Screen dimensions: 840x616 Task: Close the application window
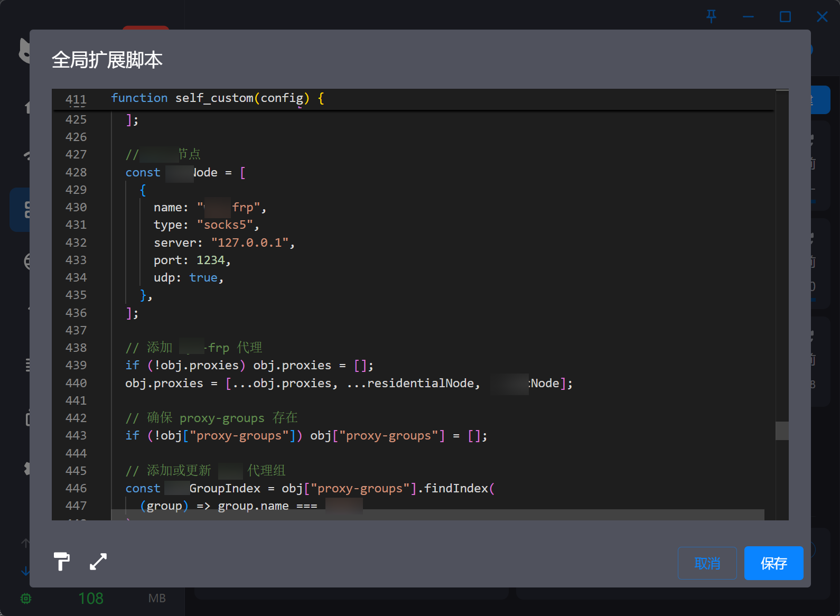pyautogui.click(x=822, y=16)
